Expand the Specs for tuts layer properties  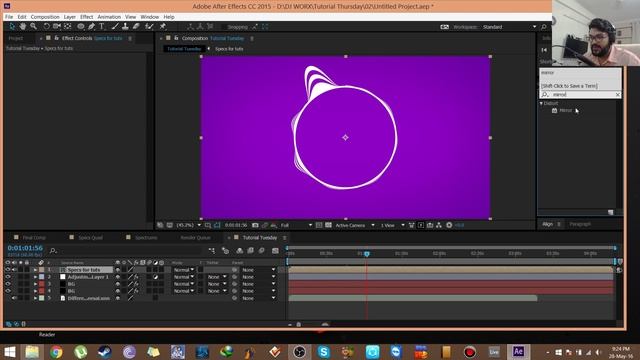[x=36, y=270]
